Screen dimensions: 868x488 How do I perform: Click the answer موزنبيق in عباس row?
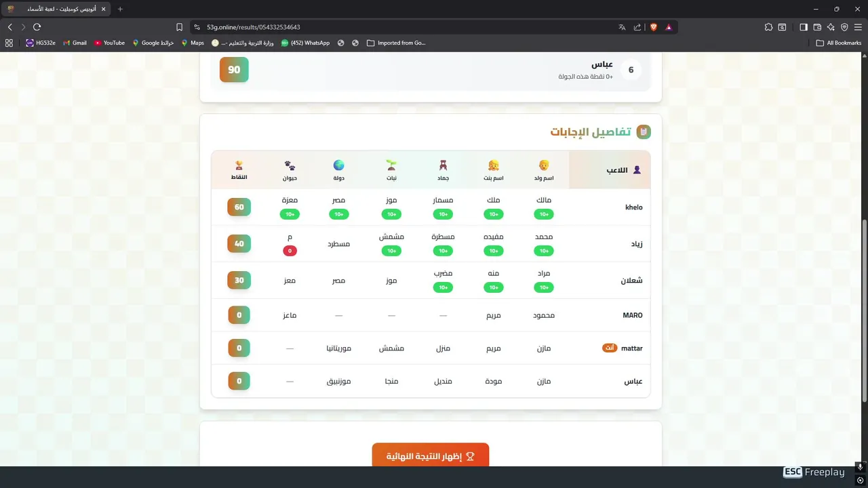coord(339,382)
